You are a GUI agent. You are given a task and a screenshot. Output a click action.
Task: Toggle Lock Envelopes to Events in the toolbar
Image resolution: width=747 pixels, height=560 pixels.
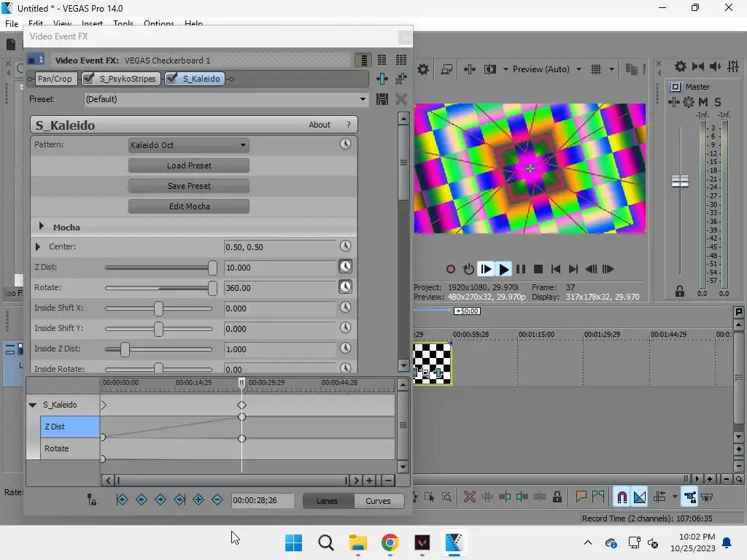tap(689, 497)
